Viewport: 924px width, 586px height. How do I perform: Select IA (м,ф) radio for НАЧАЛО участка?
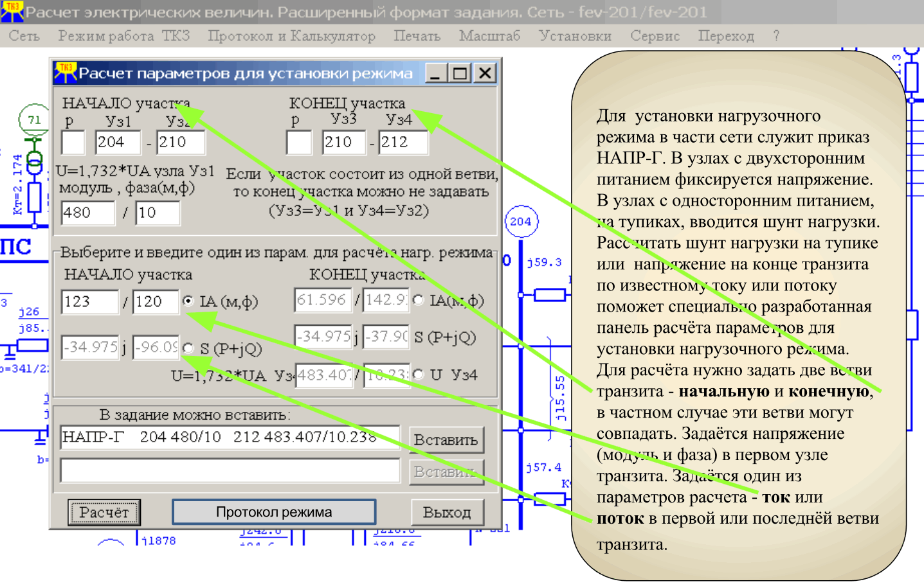pyautogui.click(x=188, y=301)
